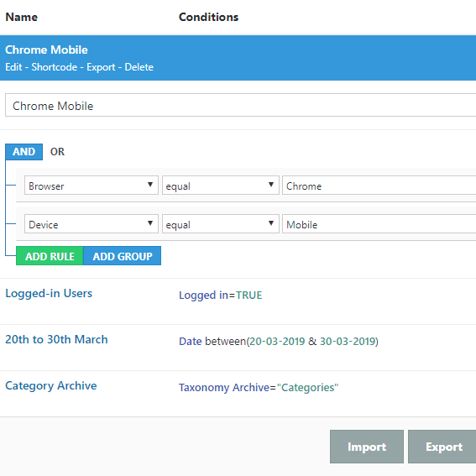Open the Shortcode link for Chrome Mobile

55,67
